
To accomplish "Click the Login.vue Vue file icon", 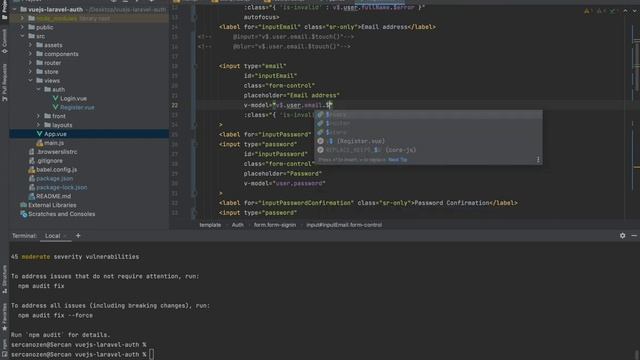I will (x=56, y=98).
